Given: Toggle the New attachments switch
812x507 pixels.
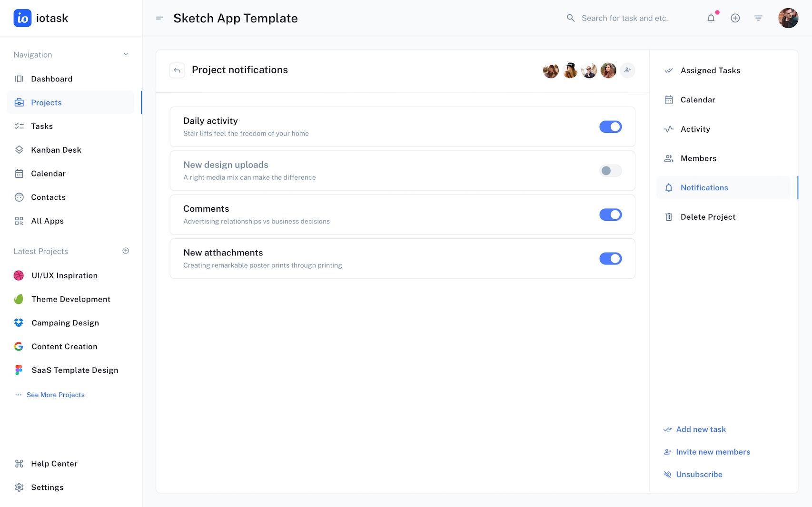Looking at the screenshot, I should (x=610, y=259).
